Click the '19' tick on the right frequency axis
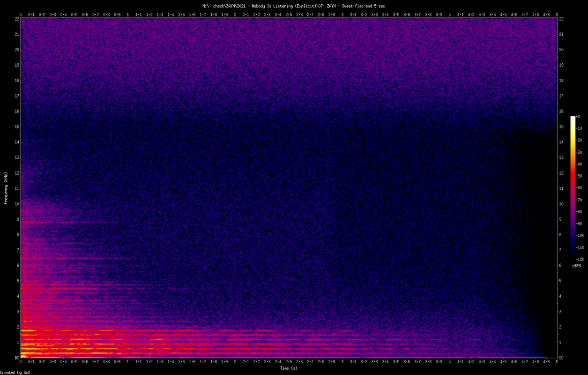588x375 pixels. (561, 65)
